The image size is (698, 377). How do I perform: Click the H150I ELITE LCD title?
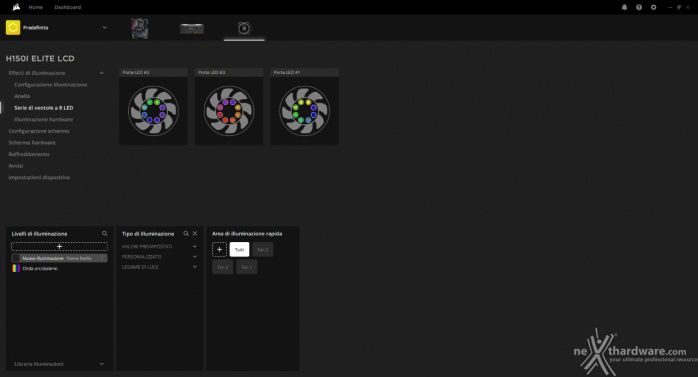pyautogui.click(x=40, y=58)
